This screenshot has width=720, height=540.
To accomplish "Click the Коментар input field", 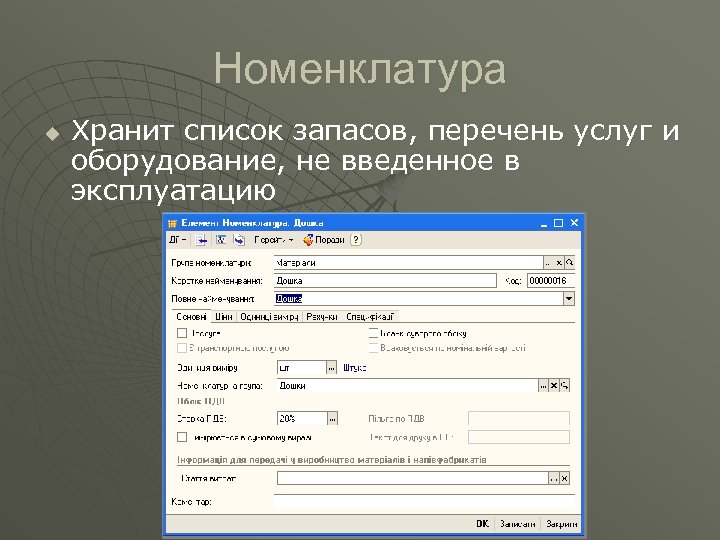I will click(424, 502).
